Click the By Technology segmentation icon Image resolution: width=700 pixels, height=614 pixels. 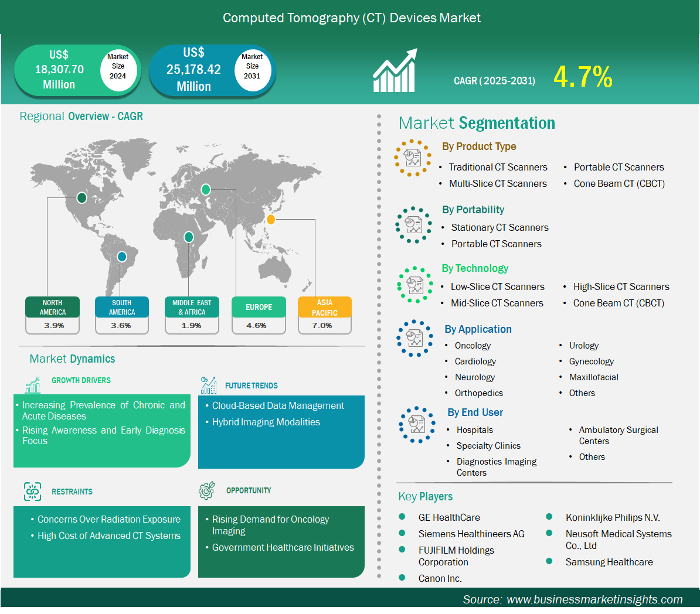click(414, 285)
